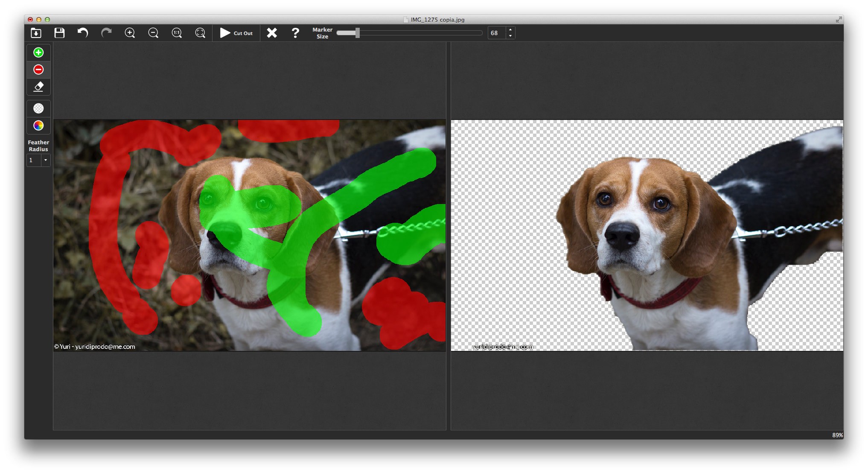Increase marker size with up stepper
Image resolution: width=868 pixels, height=473 pixels.
pos(510,30)
